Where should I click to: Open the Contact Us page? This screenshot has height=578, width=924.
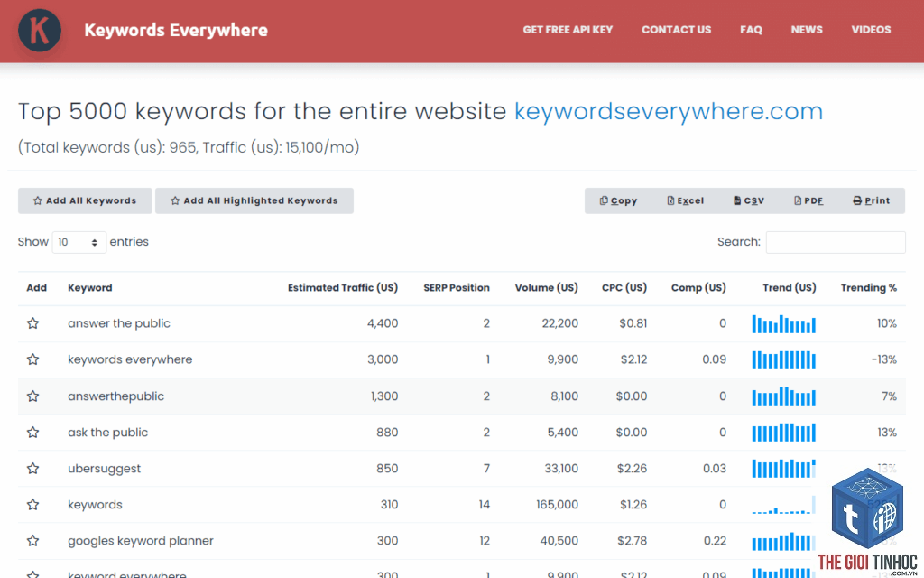pos(676,30)
